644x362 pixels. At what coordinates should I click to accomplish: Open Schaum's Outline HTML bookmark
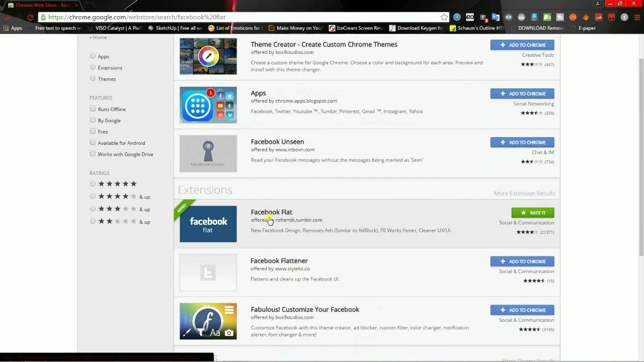pyautogui.click(x=477, y=28)
